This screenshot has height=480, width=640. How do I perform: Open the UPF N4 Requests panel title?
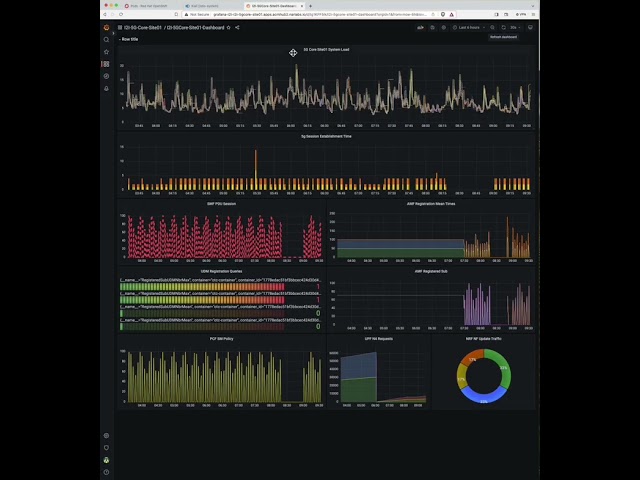378,339
